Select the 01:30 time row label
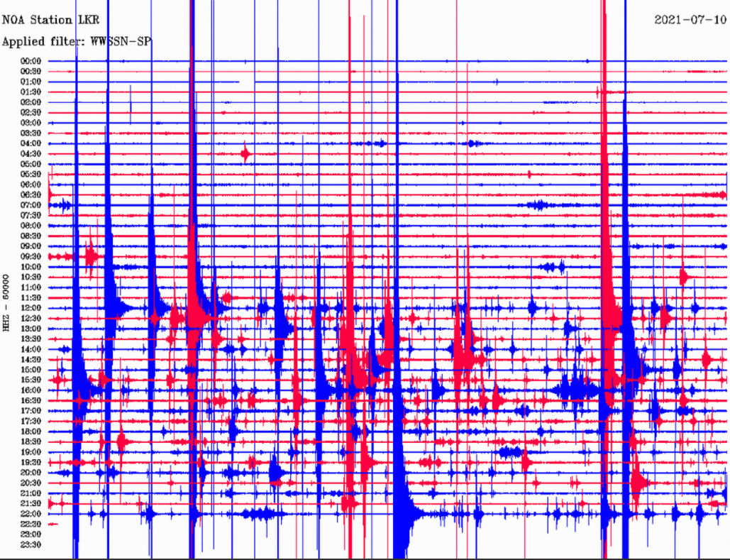This screenshot has height=560, width=730. click(x=30, y=92)
